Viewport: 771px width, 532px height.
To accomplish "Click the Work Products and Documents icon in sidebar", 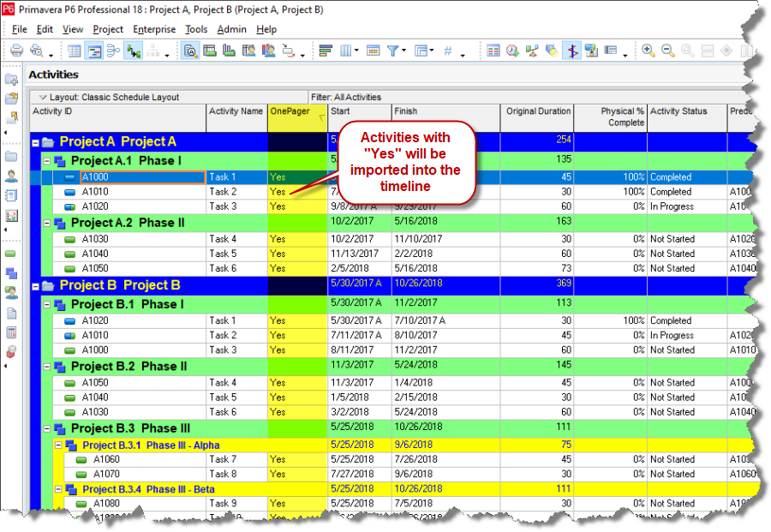I will pos(11,314).
